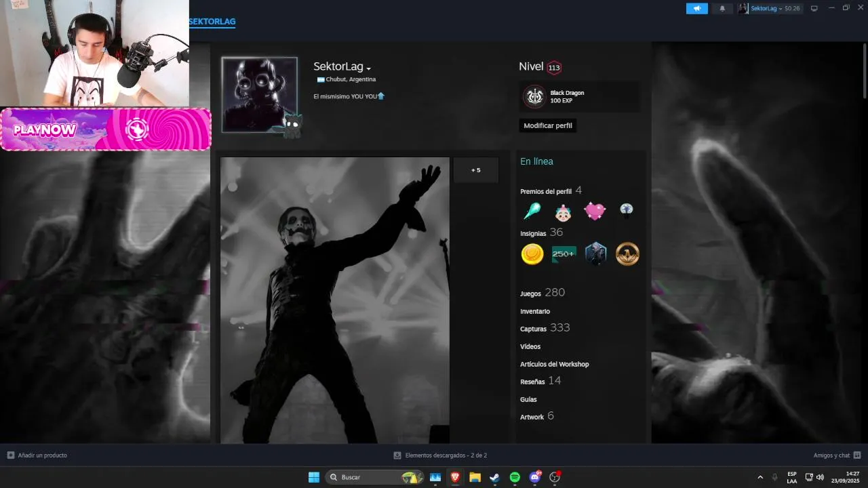Open the Vídeos link
The image size is (868, 488).
click(x=530, y=346)
